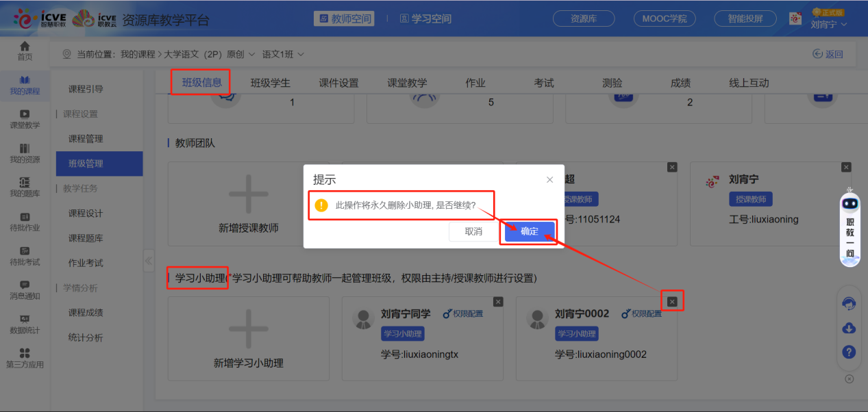Select 课堂教学 in the left sidebar
Viewport: 868px width, 412px height.
click(25, 120)
